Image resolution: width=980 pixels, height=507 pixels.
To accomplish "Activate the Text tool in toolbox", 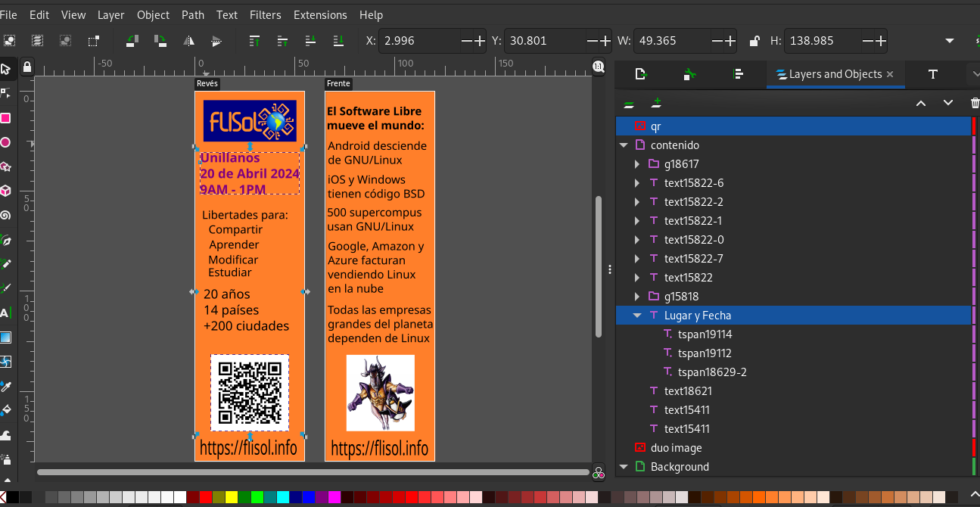I will pos(6,313).
